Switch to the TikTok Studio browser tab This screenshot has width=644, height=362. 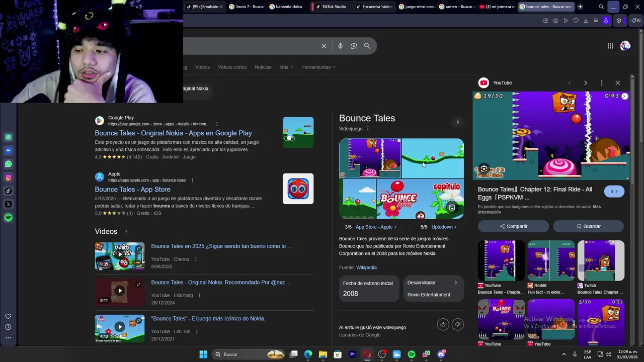(331, 7)
